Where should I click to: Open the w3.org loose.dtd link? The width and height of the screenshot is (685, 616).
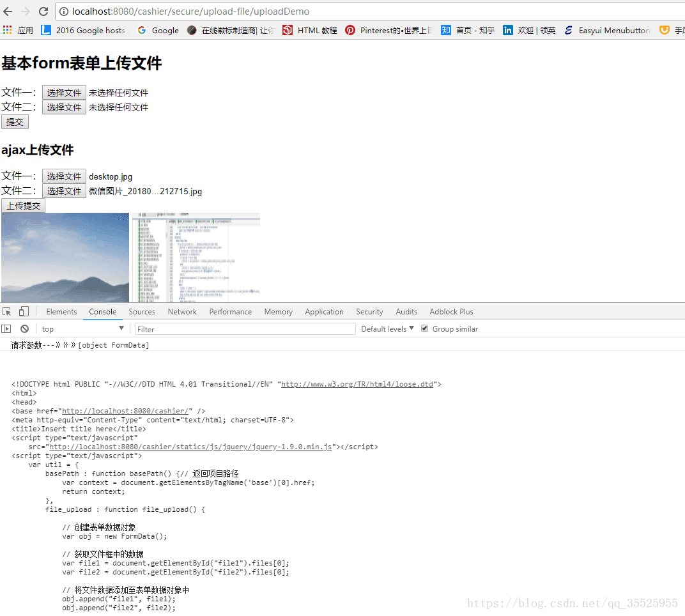357,384
